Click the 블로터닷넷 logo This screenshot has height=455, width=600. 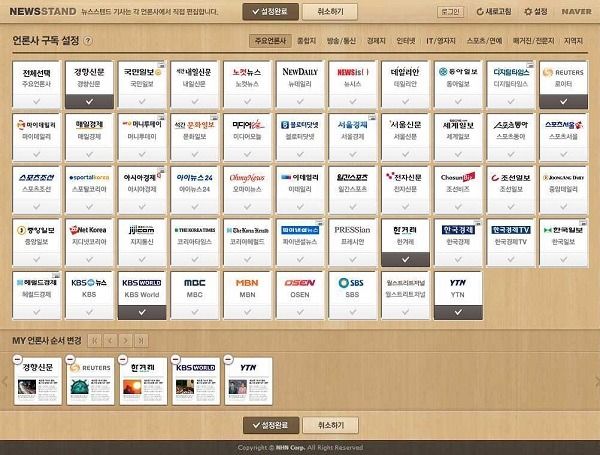[x=300, y=125]
